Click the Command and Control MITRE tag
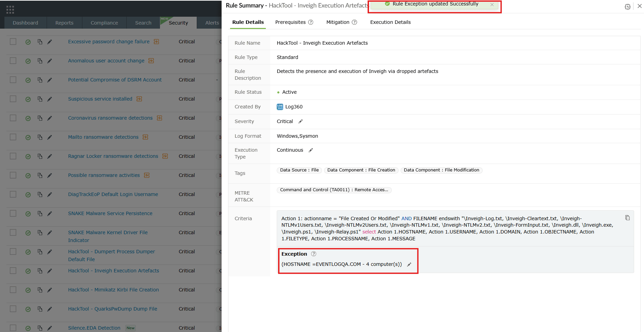The width and height of the screenshot is (644, 332). click(334, 190)
